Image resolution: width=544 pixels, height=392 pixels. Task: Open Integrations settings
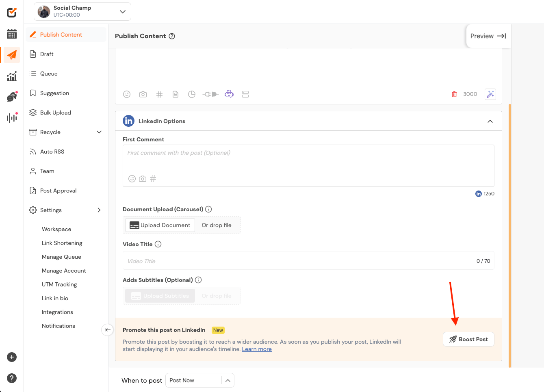57,312
